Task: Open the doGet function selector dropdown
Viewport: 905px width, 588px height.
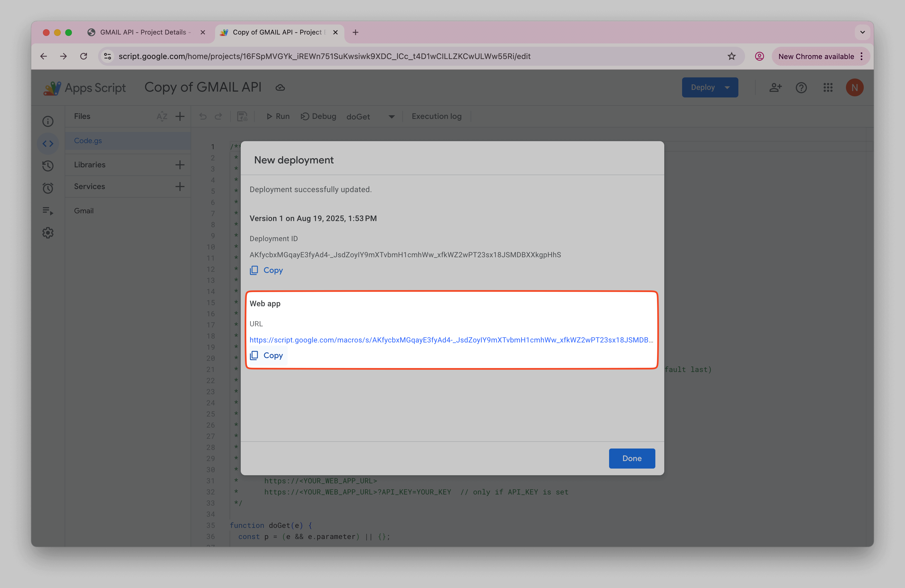Action: 370,117
